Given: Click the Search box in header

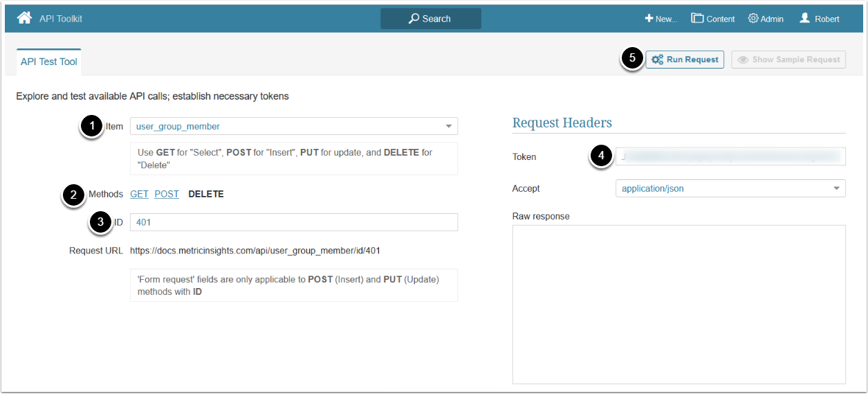Looking at the screenshot, I should click(x=431, y=19).
